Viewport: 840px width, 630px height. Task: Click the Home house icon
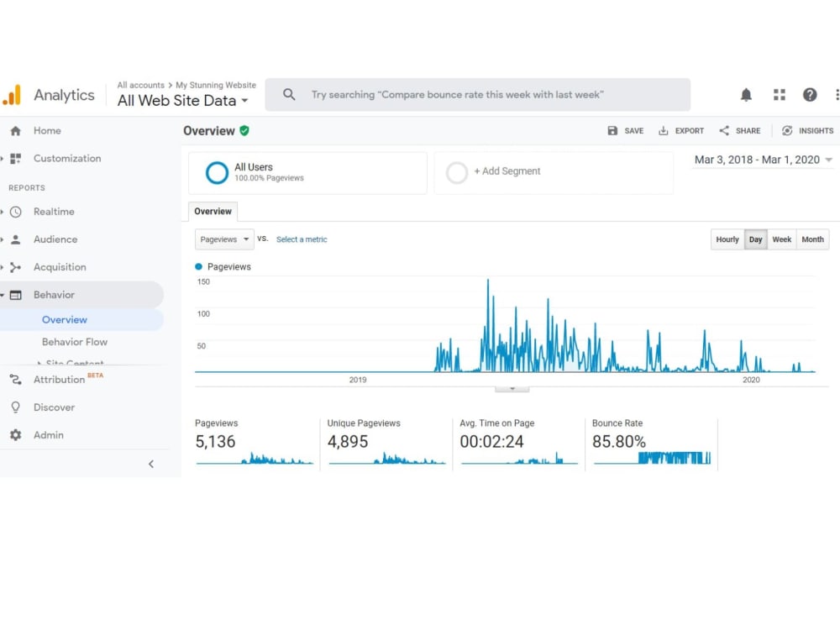(x=15, y=131)
